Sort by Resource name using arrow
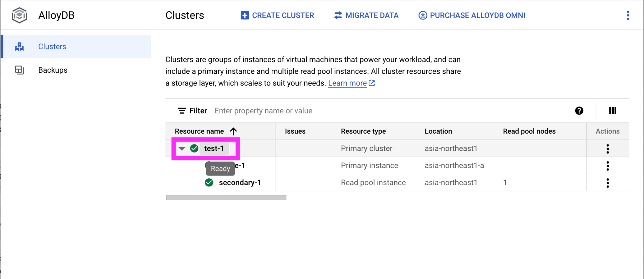Viewport: 644px width, 279px height. tap(233, 131)
